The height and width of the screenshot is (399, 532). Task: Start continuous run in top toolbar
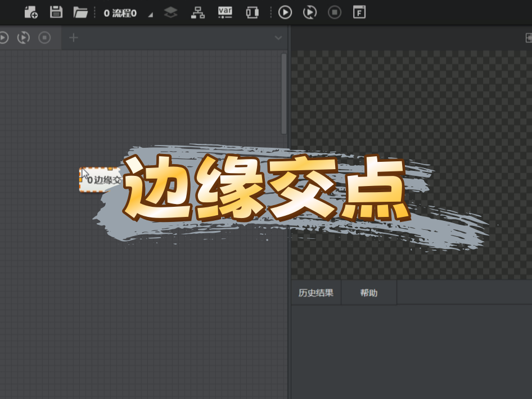(310, 12)
